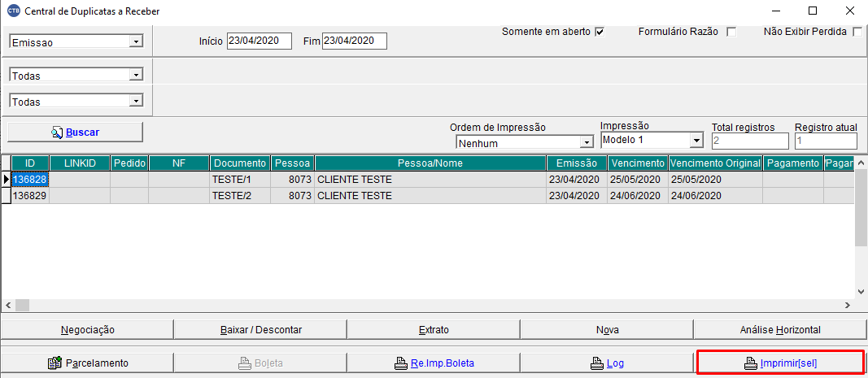Open the Ordem de Impressão dropdown

pyautogui.click(x=586, y=143)
